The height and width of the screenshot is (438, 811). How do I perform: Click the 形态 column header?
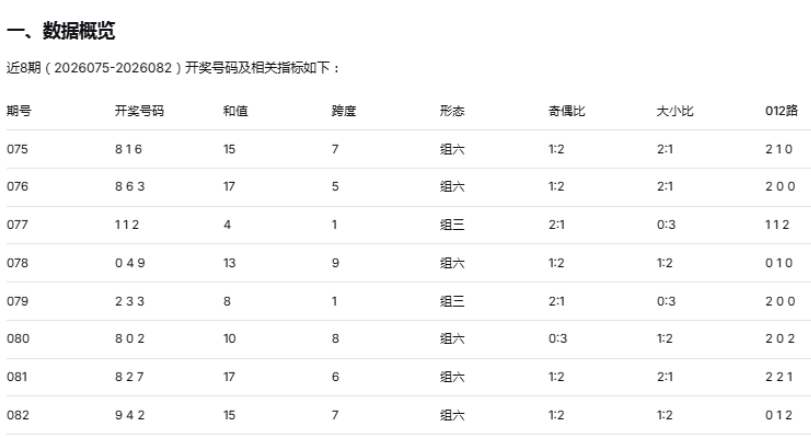[x=451, y=110]
